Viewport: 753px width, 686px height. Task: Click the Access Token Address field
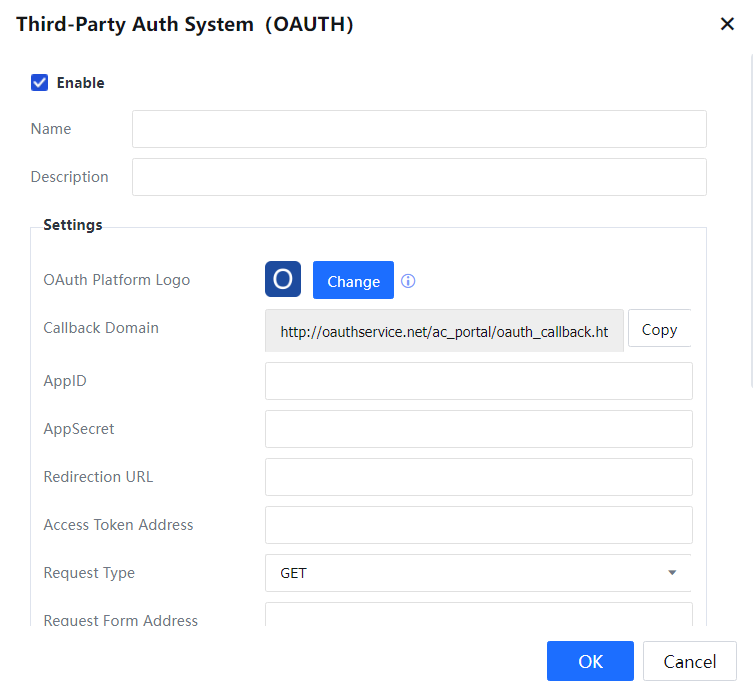[x=478, y=525]
